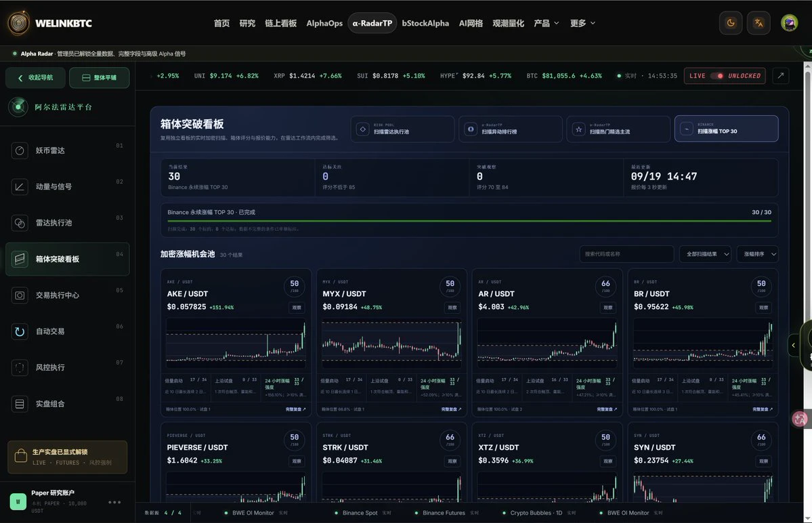812x523 pixels.
Task: Click the 实盘组合 sidebar icon
Action: [20, 404]
